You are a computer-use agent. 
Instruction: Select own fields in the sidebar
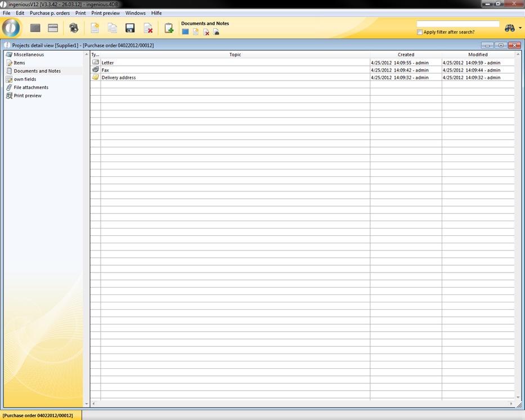point(25,79)
